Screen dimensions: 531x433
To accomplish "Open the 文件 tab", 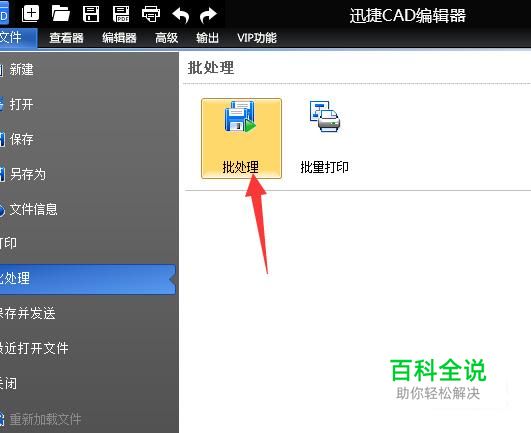I will tap(19, 38).
